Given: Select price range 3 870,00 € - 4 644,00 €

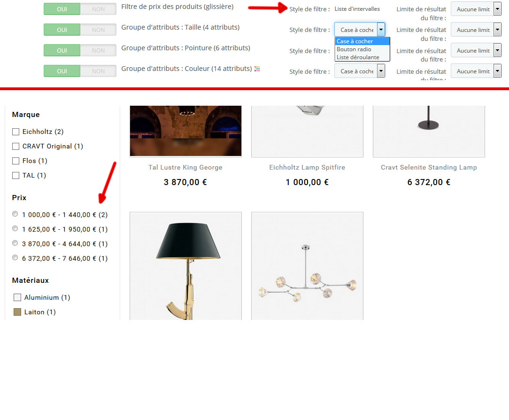Looking at the screenshot, I should (x=15, y=243).
